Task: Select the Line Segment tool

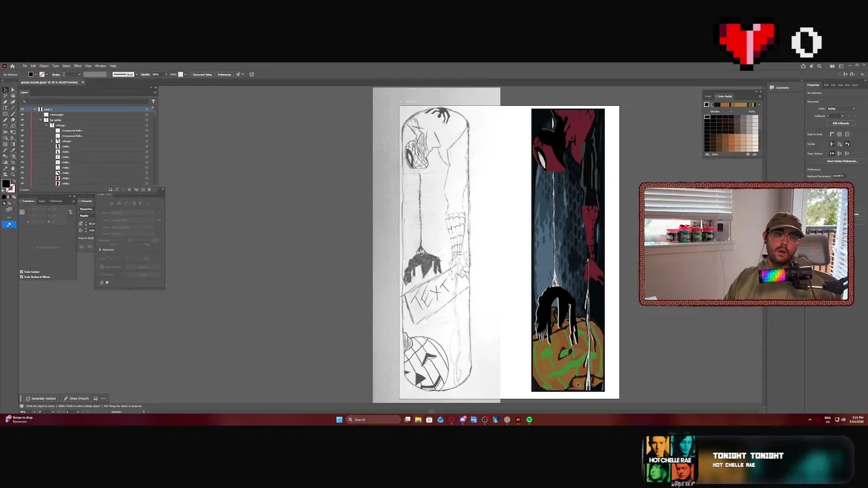Action: pyautogui.click(x=13, y=108)
